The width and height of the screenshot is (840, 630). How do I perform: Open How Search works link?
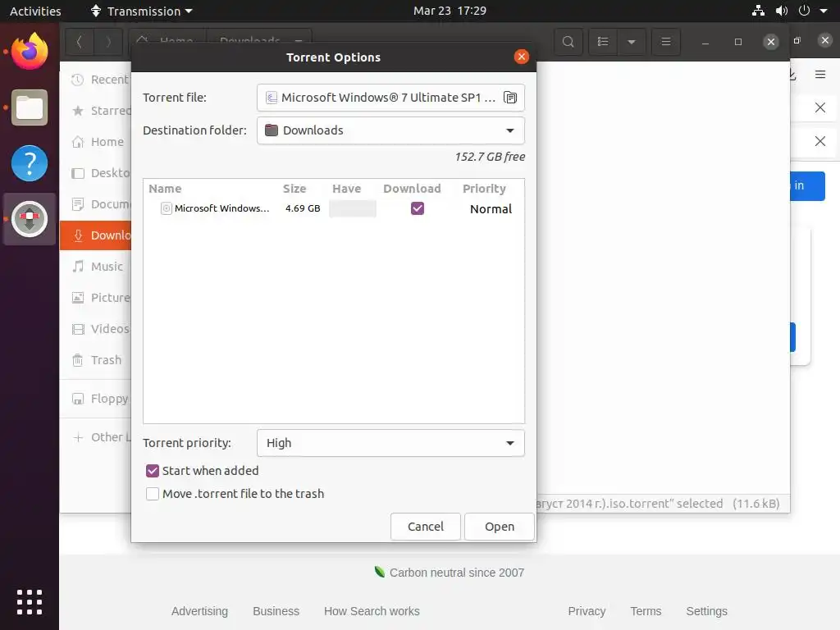click(372, 611)
